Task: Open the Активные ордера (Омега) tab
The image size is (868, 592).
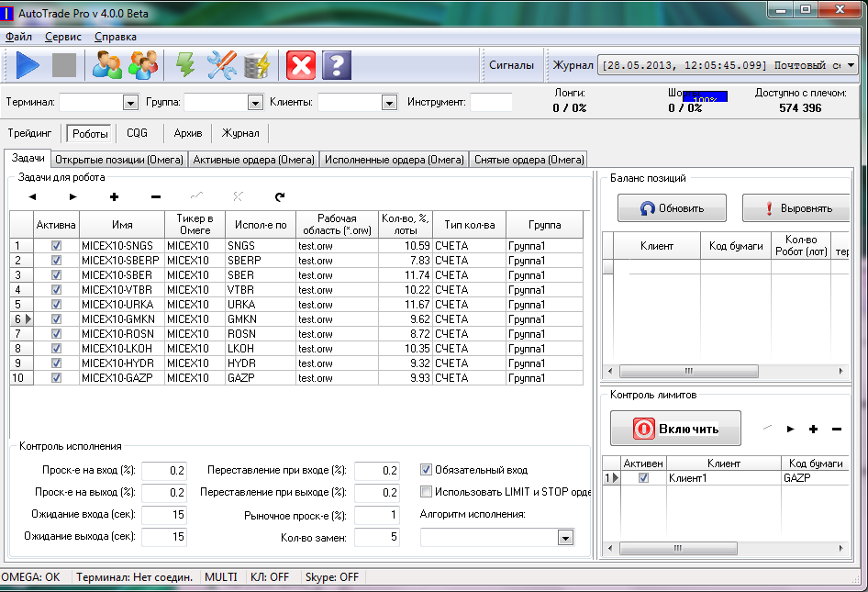Action: [x=253, y=160]
